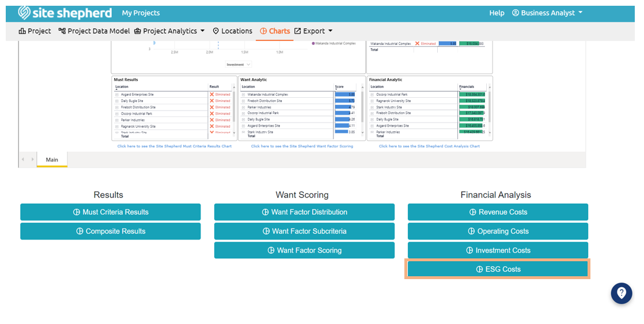Open Want Factor Distribution chart
Viewport: 644px width, 324px height.
click(304, 212)
